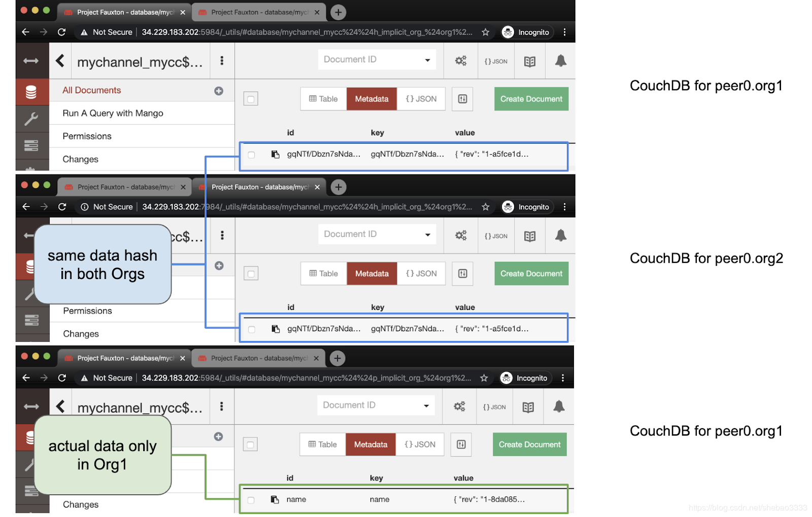
Task: Open new browser tab in top window
Action: 338,12
